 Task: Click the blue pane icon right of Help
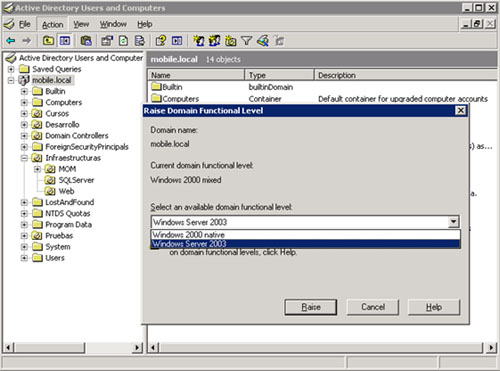177,41
